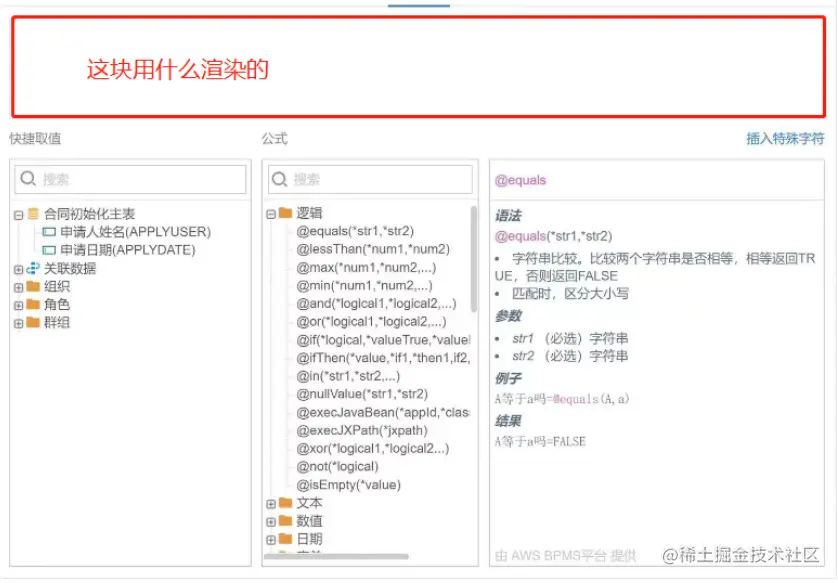838x583 pixels.
Task: Select @isEmpty(*value) formula
Action: (349, 485)
